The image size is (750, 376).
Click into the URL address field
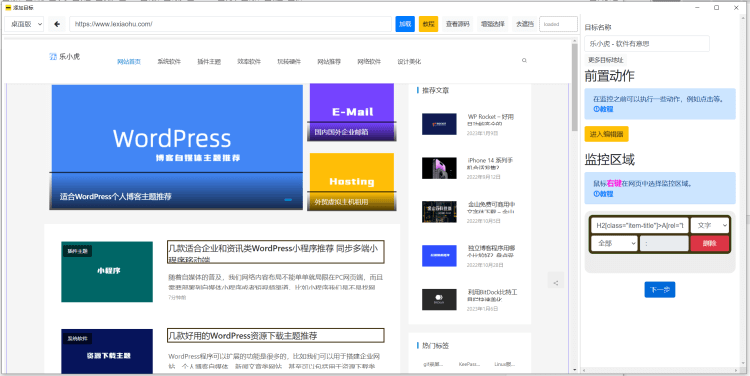pyautogui.click(x=231, y=24)
